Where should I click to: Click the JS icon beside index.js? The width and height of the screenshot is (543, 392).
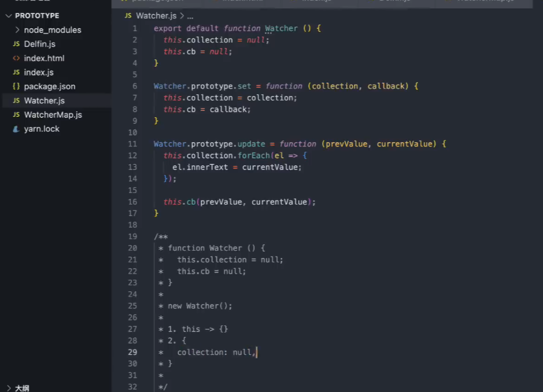[16, 72]
